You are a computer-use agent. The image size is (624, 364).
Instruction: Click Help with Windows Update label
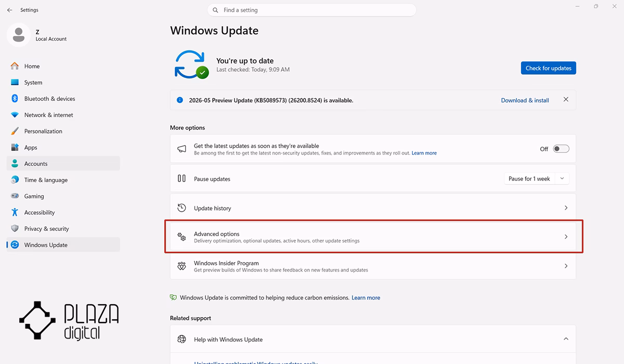tap(228, 340)
